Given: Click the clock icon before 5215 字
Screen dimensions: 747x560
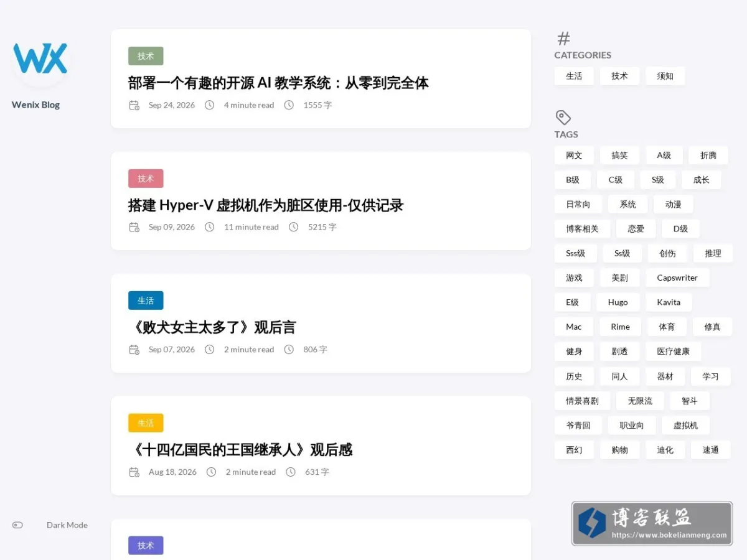Looking at the screenshot, I should click(x=294, y=227).
